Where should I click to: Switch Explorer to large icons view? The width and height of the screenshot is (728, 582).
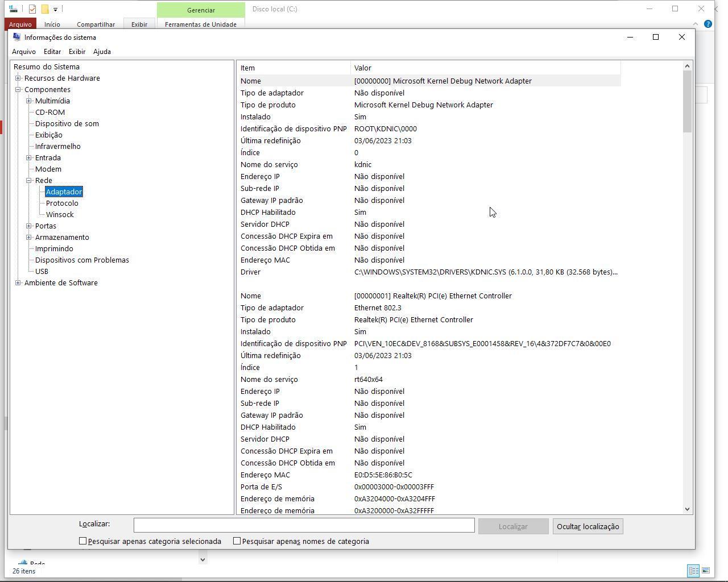pyautogui.click(x=706, y=571)
